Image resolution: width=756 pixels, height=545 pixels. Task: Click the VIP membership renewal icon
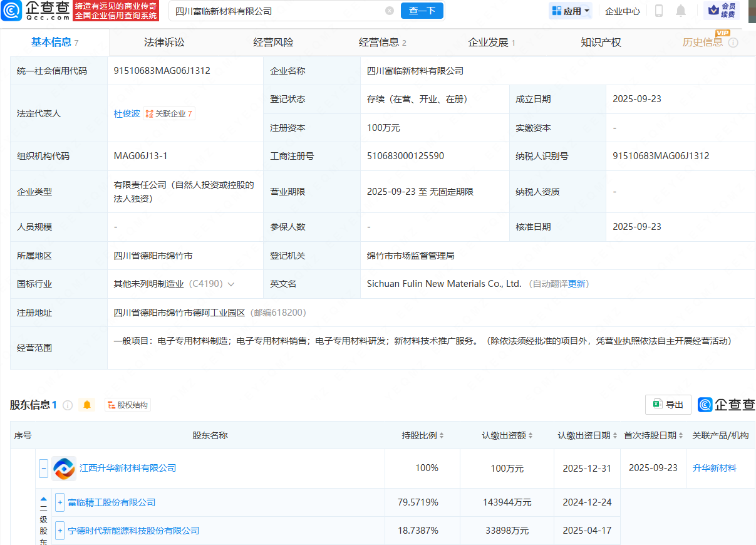click(x=722, y=11)
